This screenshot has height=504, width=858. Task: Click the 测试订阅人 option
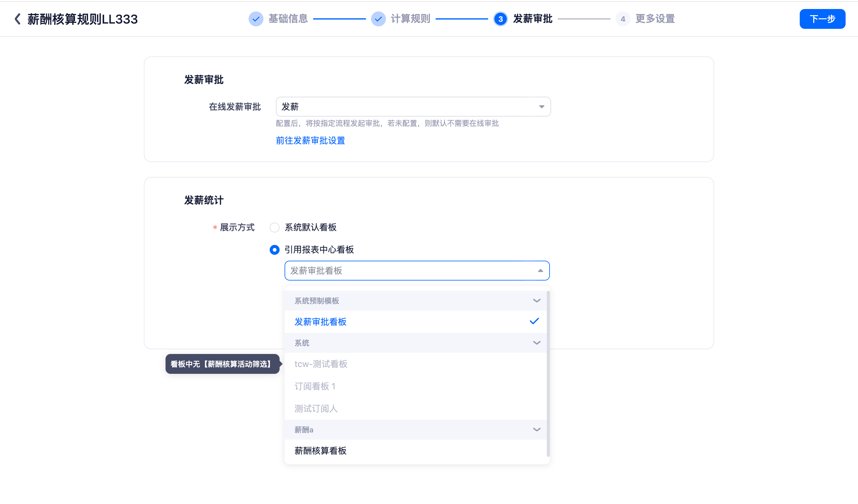tap(415, 409)
